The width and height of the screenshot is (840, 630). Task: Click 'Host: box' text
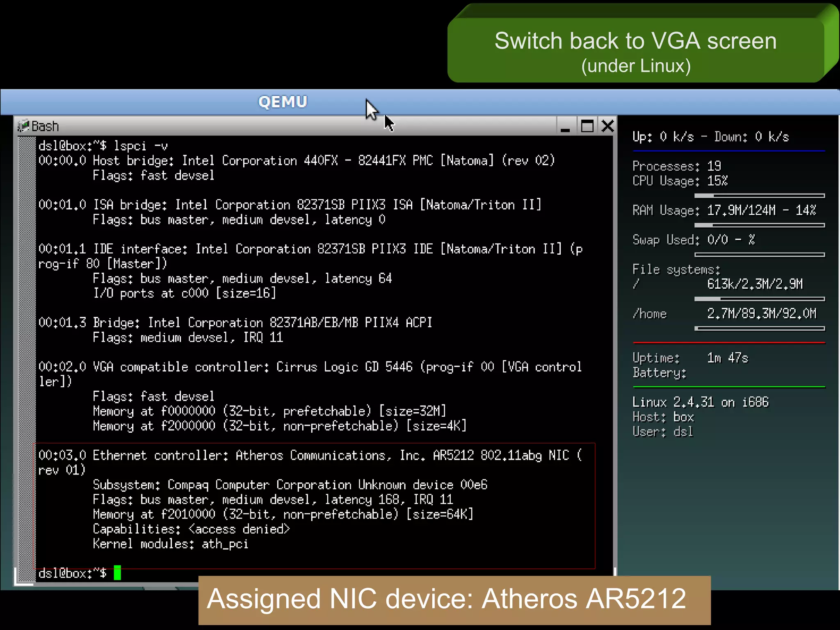click(663, 417)
